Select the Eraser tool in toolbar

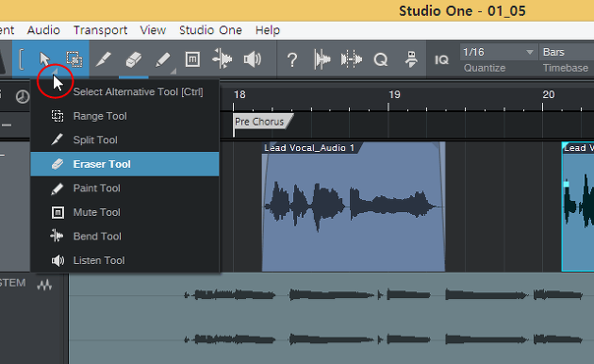point(133,59)
